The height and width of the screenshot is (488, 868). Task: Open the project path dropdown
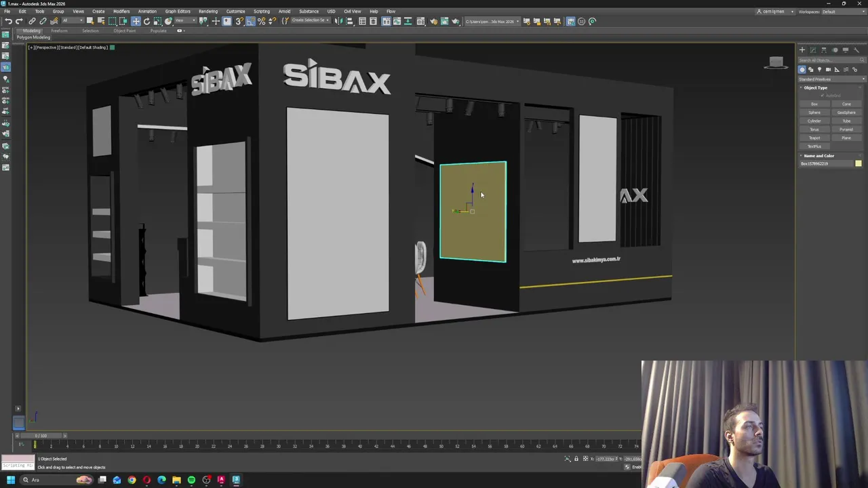coord(492,21)
